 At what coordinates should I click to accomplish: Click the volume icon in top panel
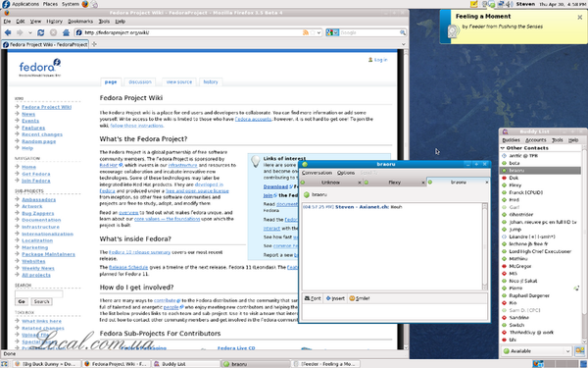(x=510, y=4)
